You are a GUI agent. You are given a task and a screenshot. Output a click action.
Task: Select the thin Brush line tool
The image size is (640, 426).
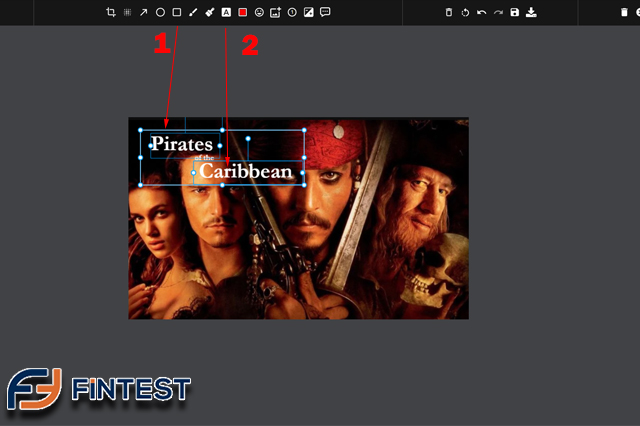coord(193,12)
